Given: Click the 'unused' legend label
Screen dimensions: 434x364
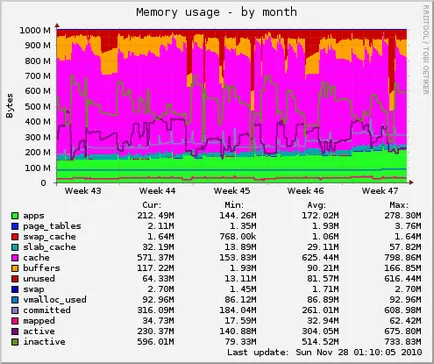Looking at the screenshot, I should pos(39,279).
